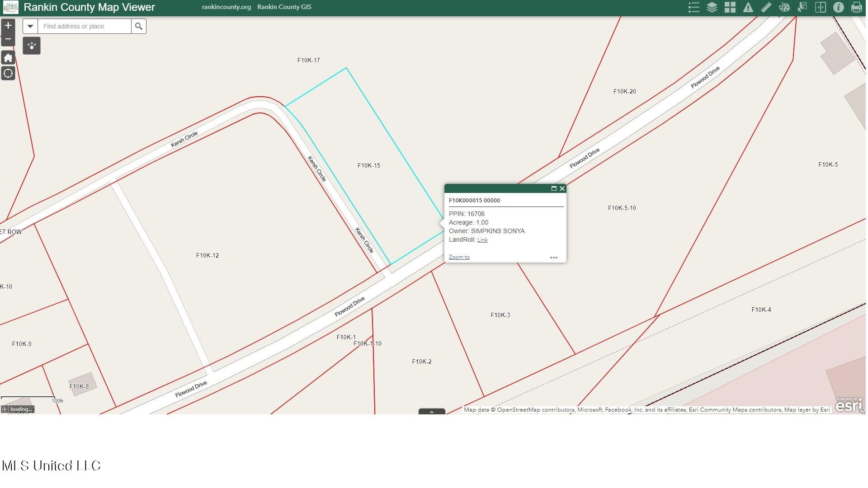This screenshot has width=868, height=488.
Task: Expand the attribute table bottom arrow
Action: point(432,412)
